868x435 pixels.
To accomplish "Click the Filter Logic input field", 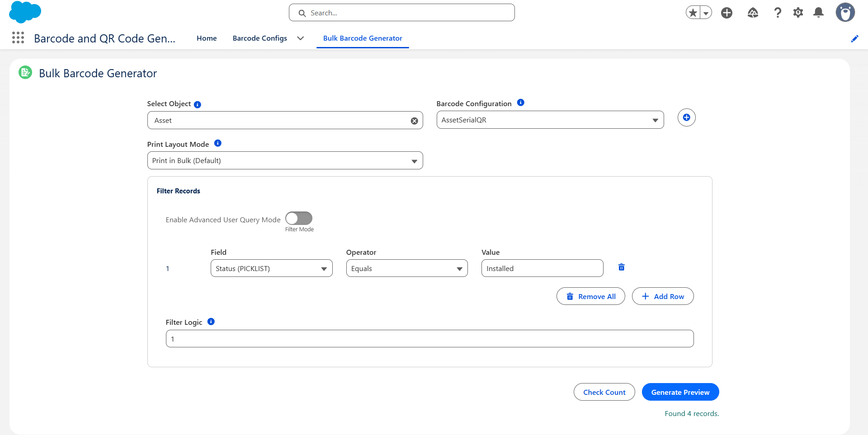I will tap(430, 339).
